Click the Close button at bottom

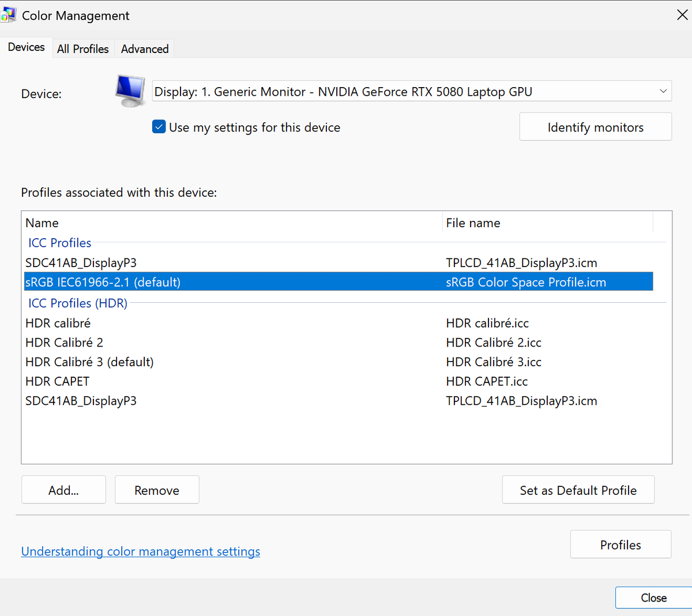653,598
